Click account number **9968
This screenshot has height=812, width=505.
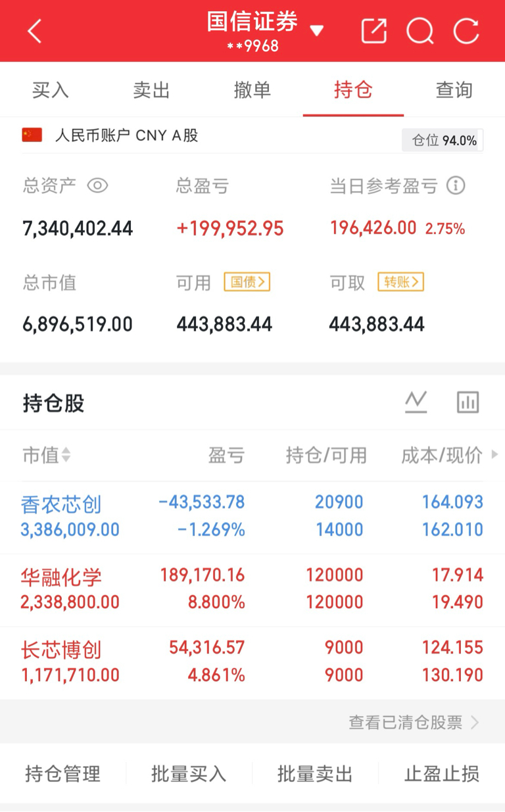click(x=252, y=47)
